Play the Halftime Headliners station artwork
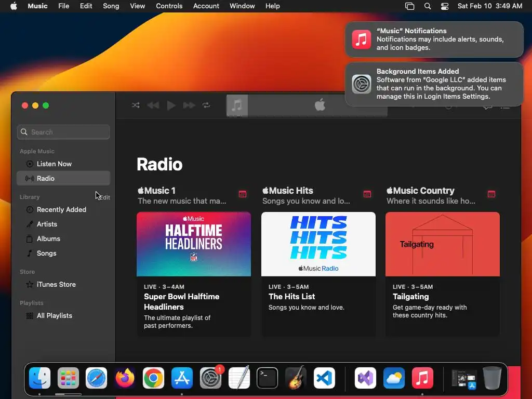The width and height of the screenshot is (532, 399). click(x=194, y=244)
